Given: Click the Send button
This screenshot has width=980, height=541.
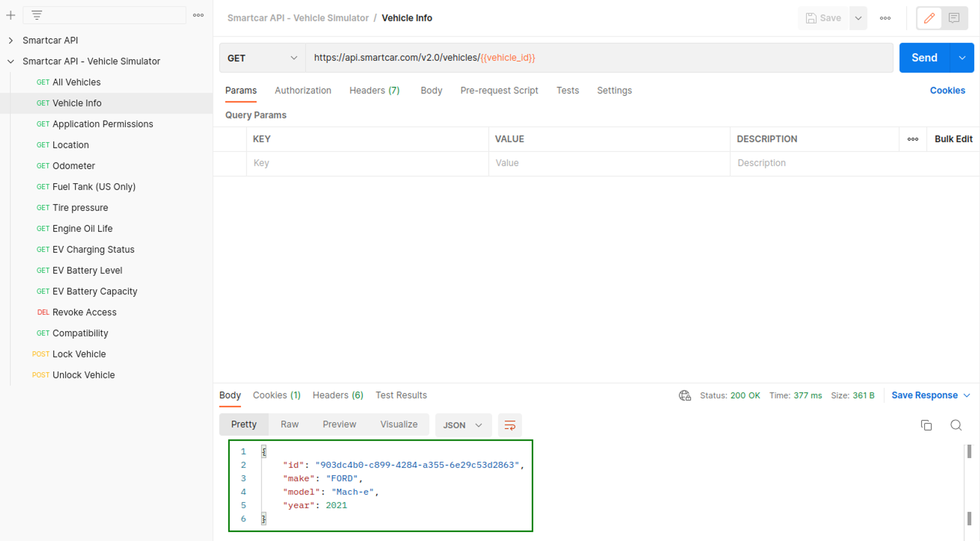Looking at the screenshot, I should [x=924, y=58].
